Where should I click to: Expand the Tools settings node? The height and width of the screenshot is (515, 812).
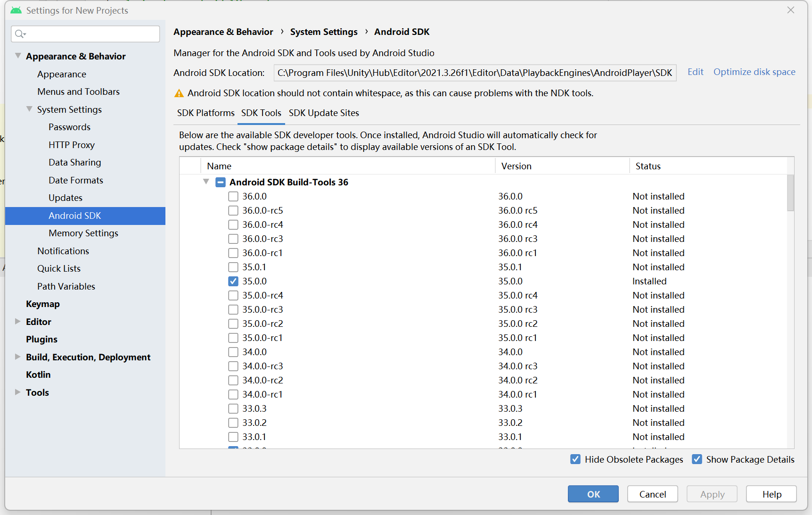(17, 392)
